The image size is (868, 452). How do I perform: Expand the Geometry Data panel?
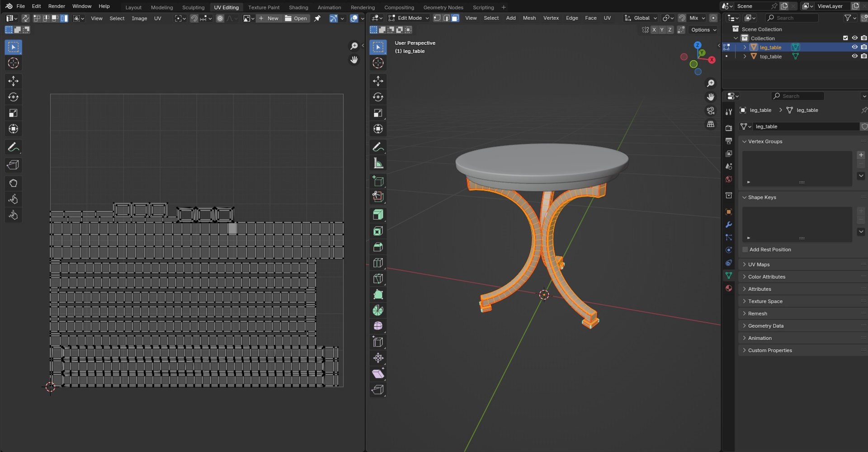click(765, 325)
